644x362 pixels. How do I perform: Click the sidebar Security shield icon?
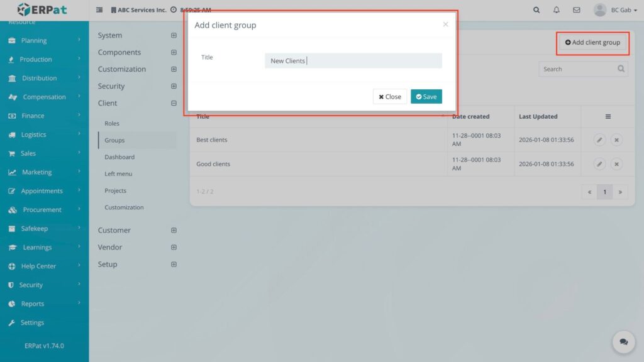tap(11, 285)
